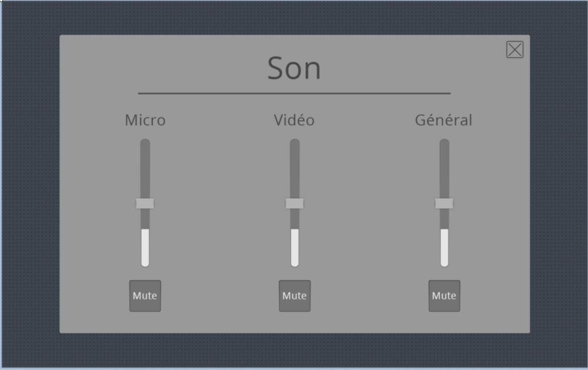Click the Général label
This screenshot has height=370, width=588.
[443, 121]
